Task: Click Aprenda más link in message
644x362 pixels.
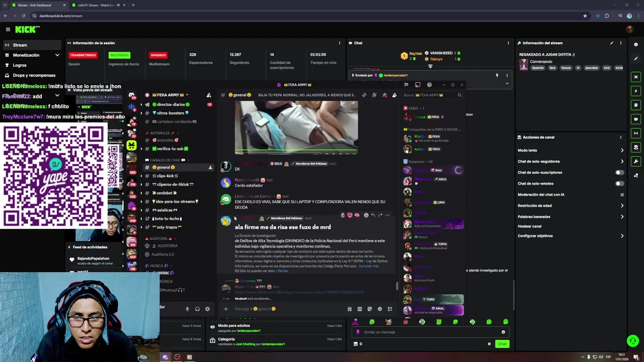Action: 369,266
